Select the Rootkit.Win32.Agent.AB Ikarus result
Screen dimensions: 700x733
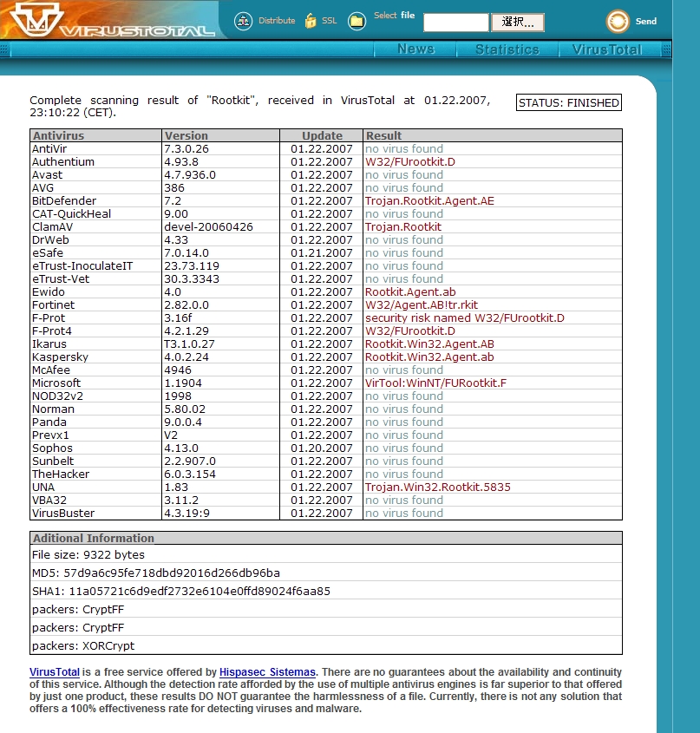point(429,344)
